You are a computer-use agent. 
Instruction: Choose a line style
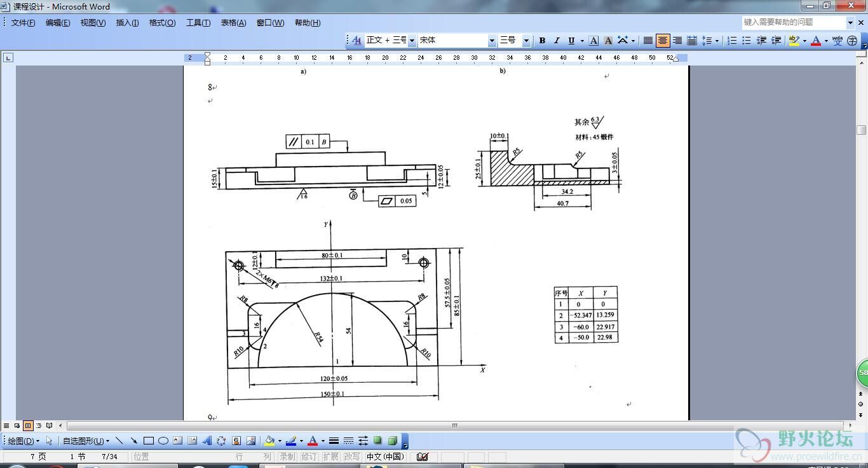pos(334,441)
